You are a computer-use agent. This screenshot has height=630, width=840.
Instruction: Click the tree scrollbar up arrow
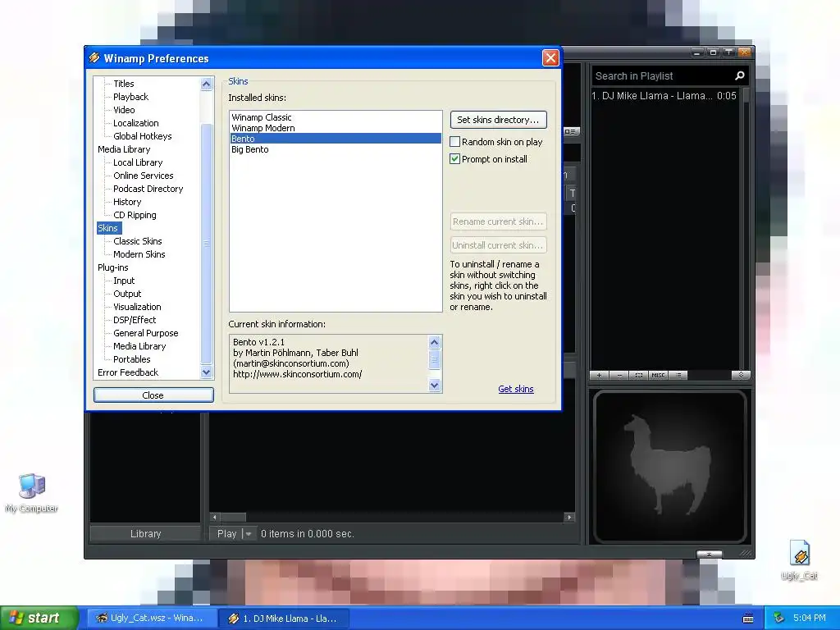206,84
